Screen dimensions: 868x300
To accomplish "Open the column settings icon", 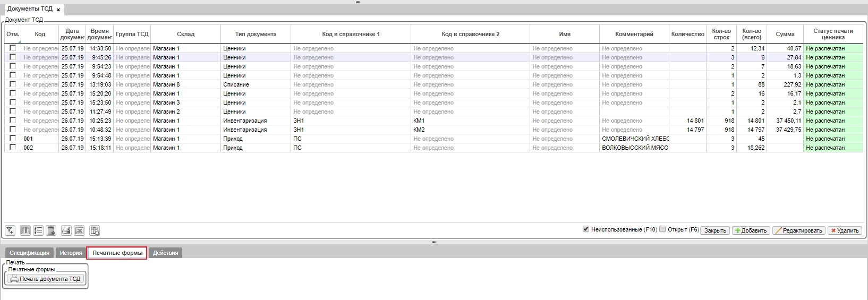I will coord(25,230).
